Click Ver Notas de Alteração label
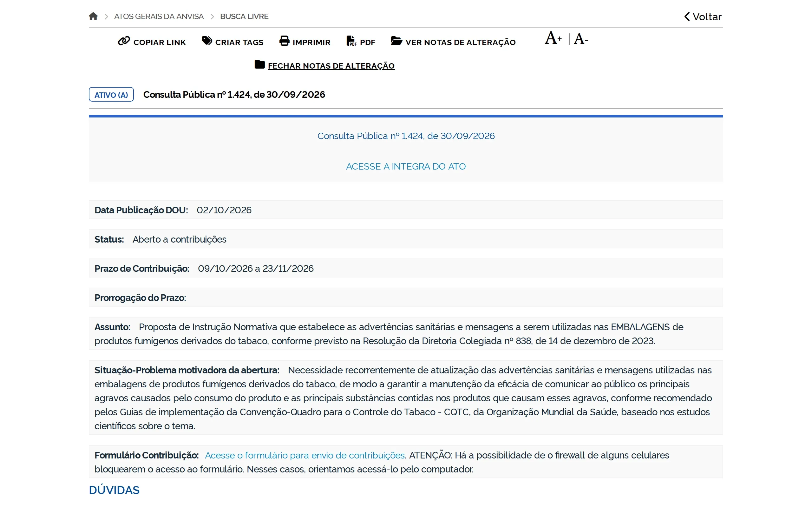The width and height of the screenshot is (812, 508). point(460,42)
